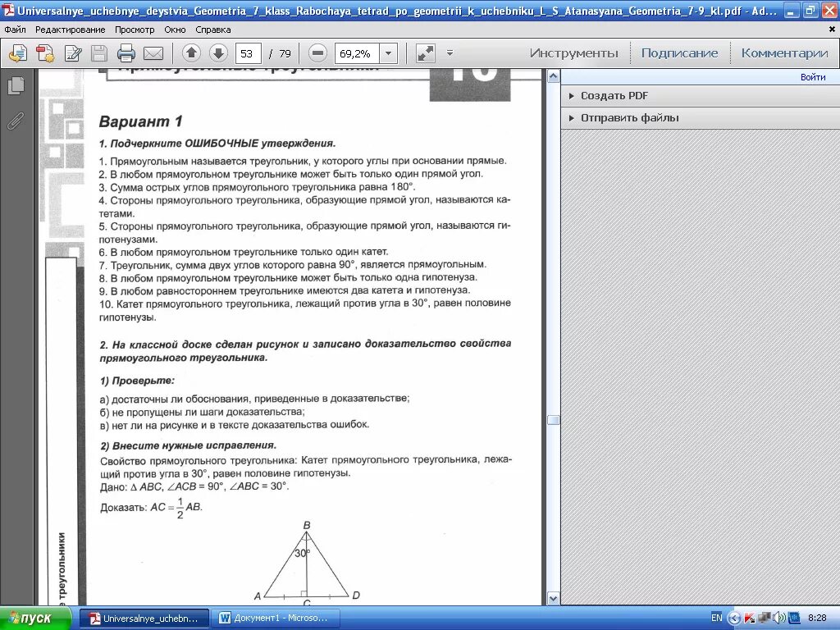This screenshot has height=630, width=840.
Task: Click the vertical scrollbar thumb
Action: pos(554,419)
